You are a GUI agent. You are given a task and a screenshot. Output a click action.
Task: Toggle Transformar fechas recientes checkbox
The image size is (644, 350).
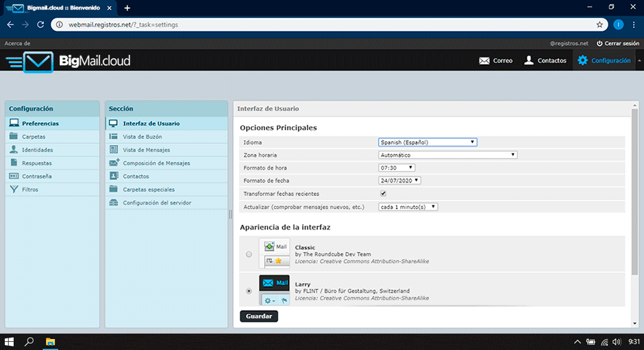[383, 194]
